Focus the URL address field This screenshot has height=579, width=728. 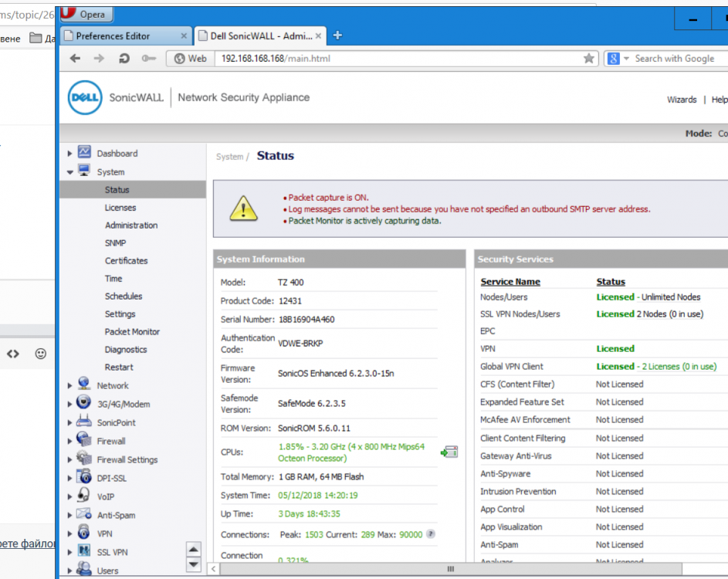pyautogui.click(x=399, y=59)
